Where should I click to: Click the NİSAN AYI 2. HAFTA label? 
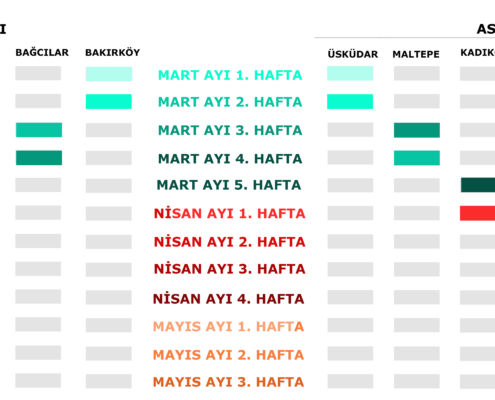click(229, 241)
